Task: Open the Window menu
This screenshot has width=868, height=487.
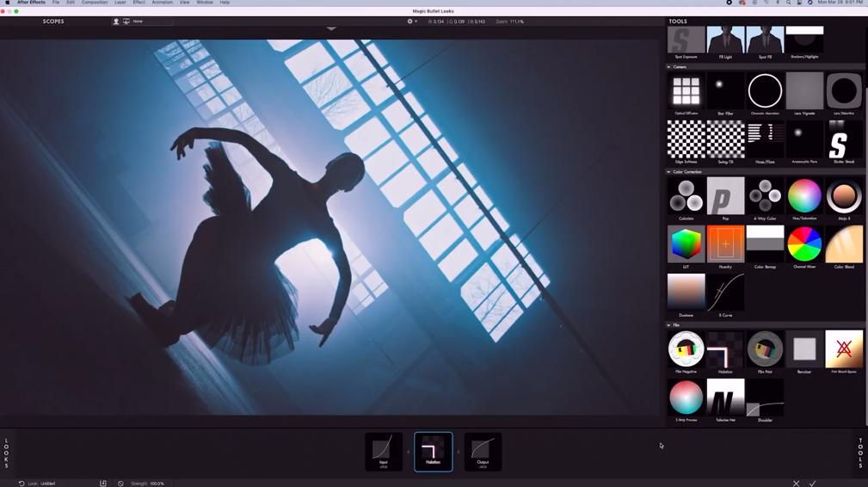Action: coord(204,3)
